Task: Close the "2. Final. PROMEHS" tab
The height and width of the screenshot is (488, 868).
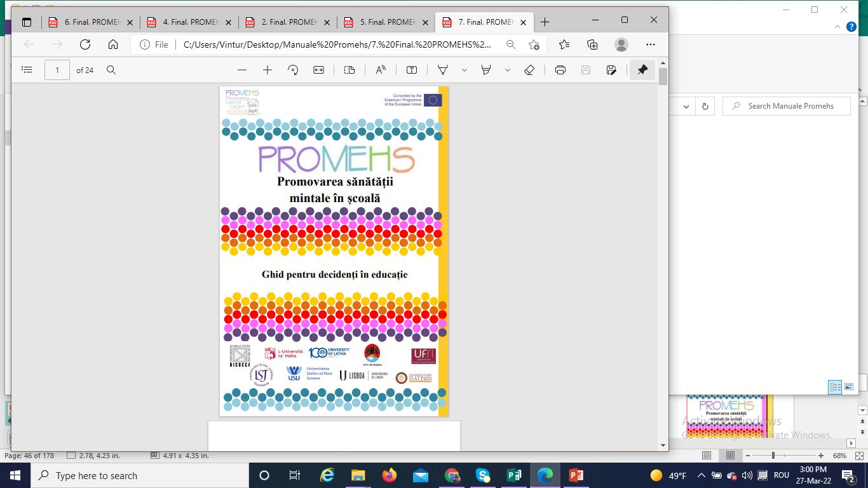Action: click(x=327, y=22)
